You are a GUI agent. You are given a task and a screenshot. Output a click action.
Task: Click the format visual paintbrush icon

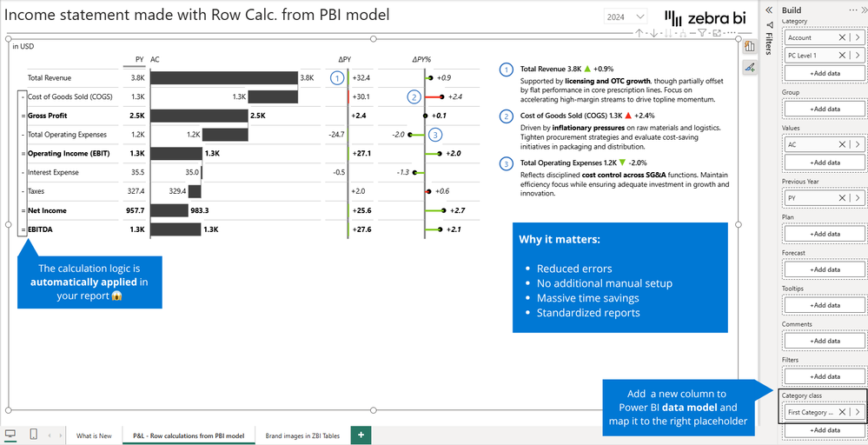[x=750, y=68]
